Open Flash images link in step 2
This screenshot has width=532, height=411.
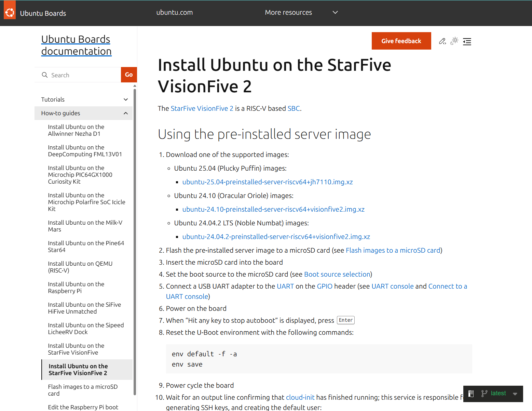(393, 250)
